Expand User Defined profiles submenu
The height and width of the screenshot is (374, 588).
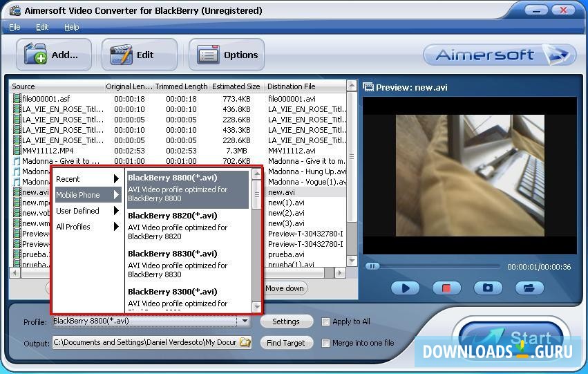click(88, 211)
